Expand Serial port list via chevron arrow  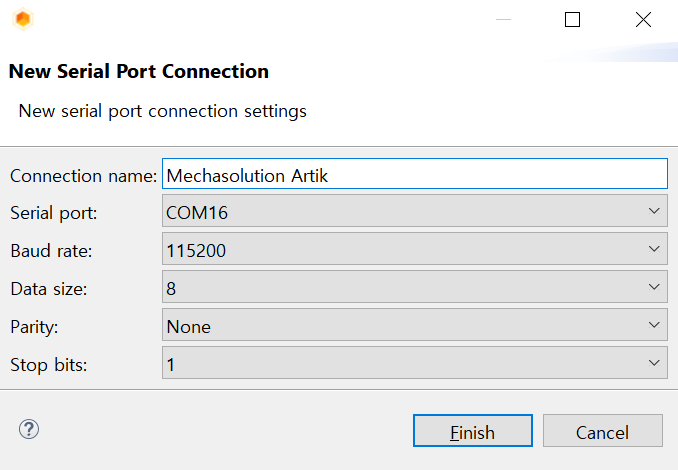tap(654, 211)
